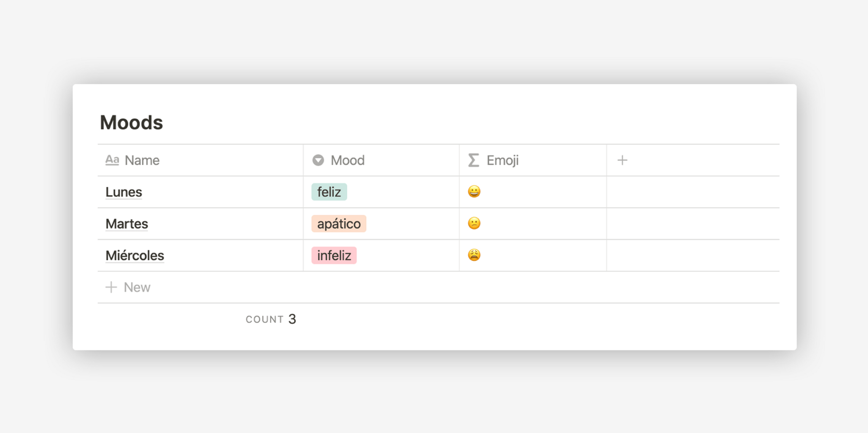This screenshot has height=433, width=868.
Task: Click the weary face emoji for Miércoles
Action: [x=473, y=255]
